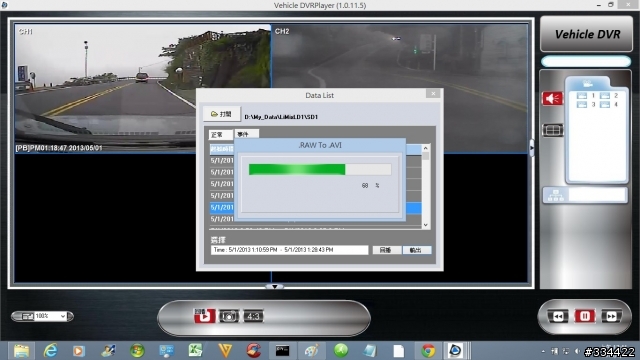640x360 pixels.
Task: Switch to the second (事件) tab in Data List
Action: click(246, 134)
